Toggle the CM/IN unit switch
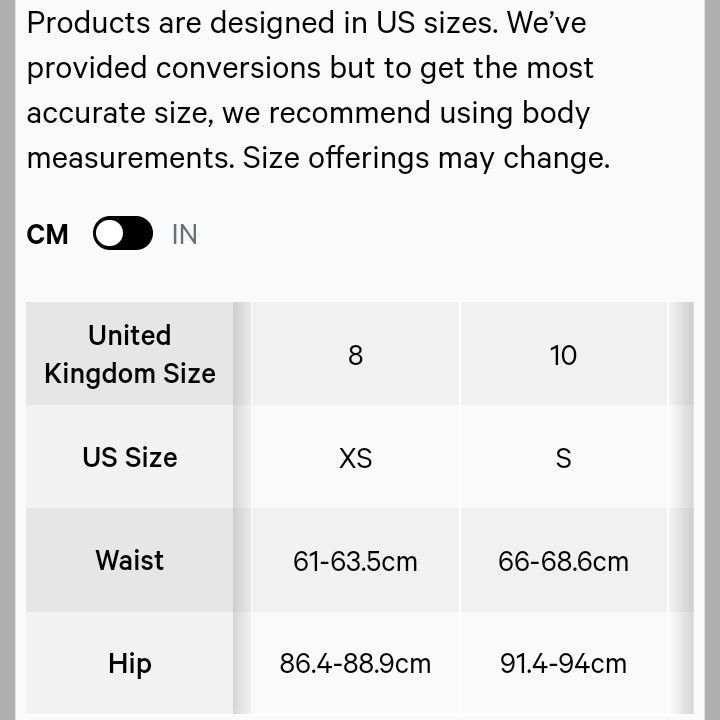Viewport: 720px width, 720px height. click(x=123, y=234)
